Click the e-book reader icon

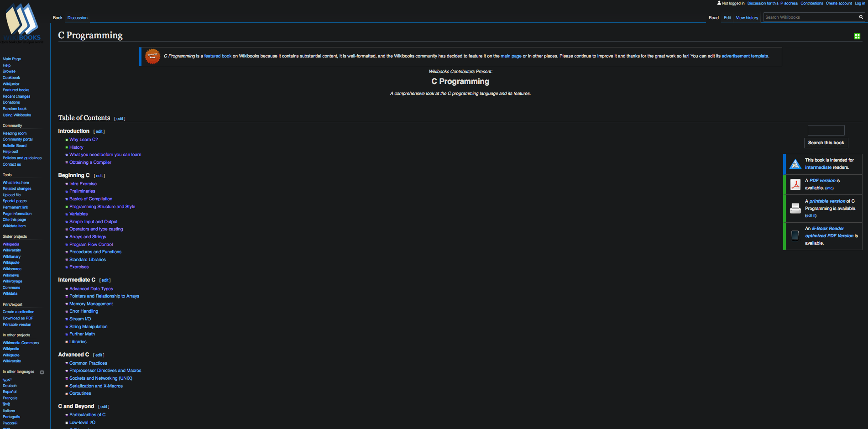coord(795,235)
